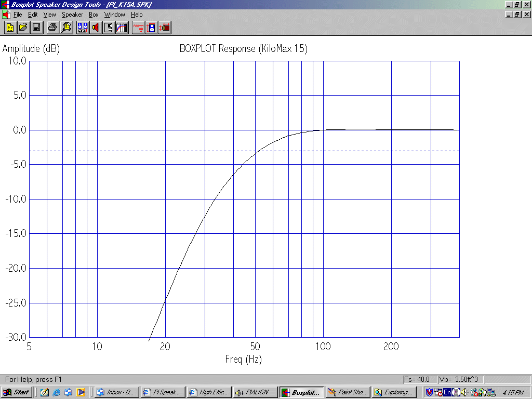Switch to the Inbox taskbar window

(x=116, y=392)
